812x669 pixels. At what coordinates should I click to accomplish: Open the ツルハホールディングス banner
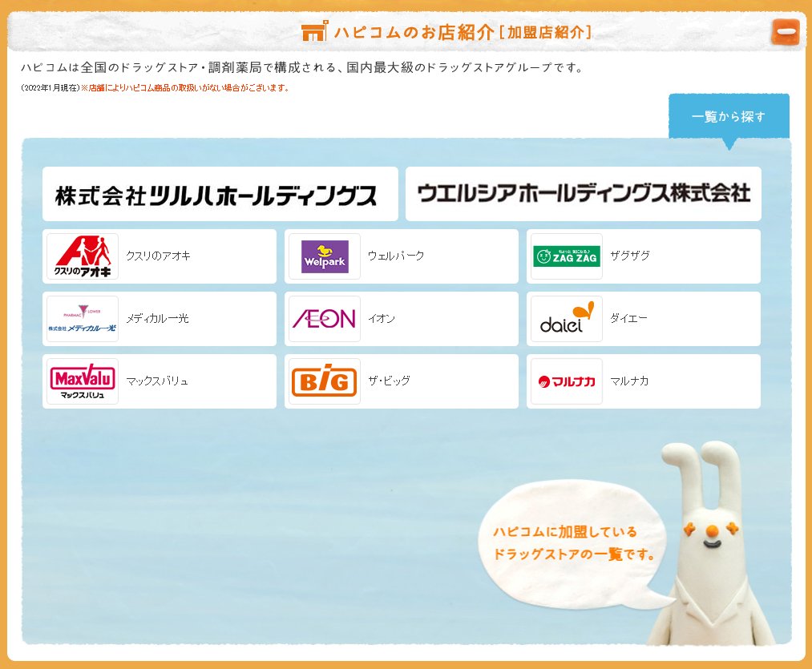(220, 194)
